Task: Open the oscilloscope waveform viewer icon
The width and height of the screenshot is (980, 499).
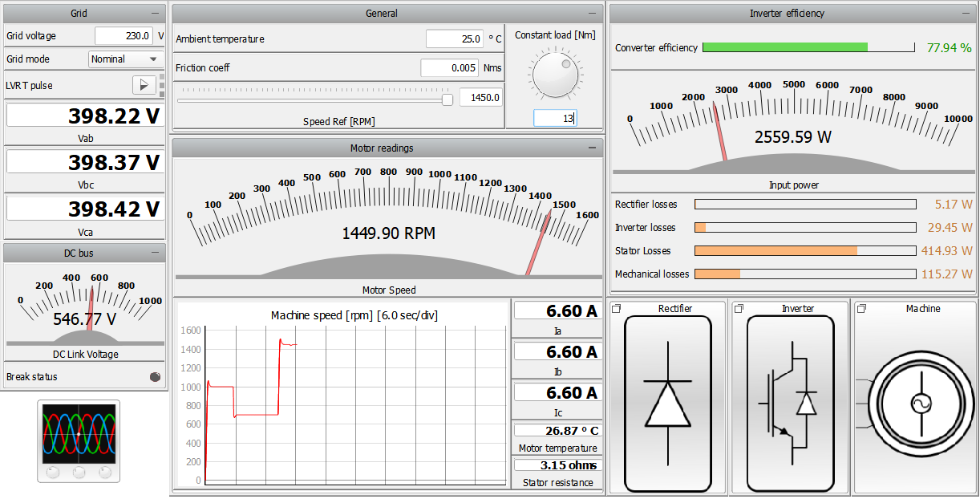Action: (x=79, y=441)
